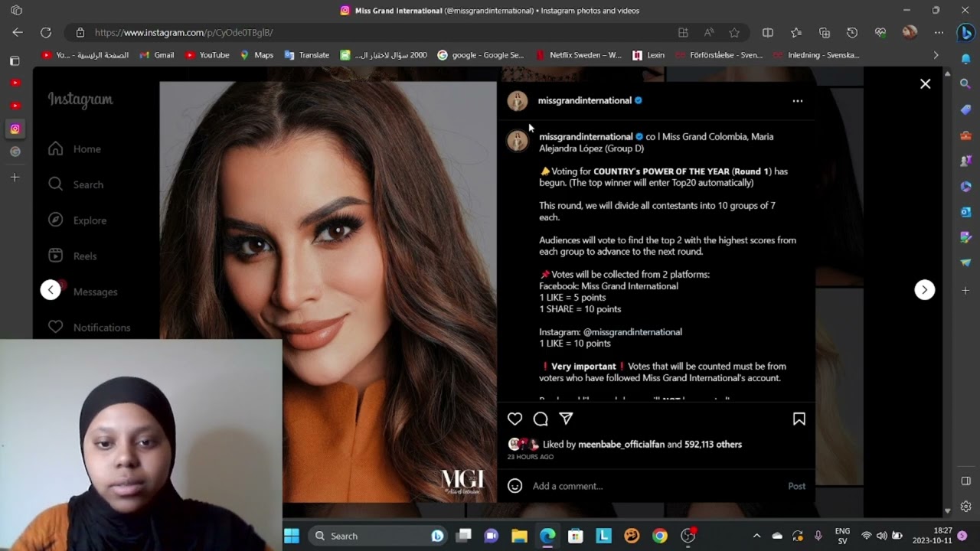Close the post overlay with the X
The width and height of the screenshot is (980, 551).
(925, 84)
